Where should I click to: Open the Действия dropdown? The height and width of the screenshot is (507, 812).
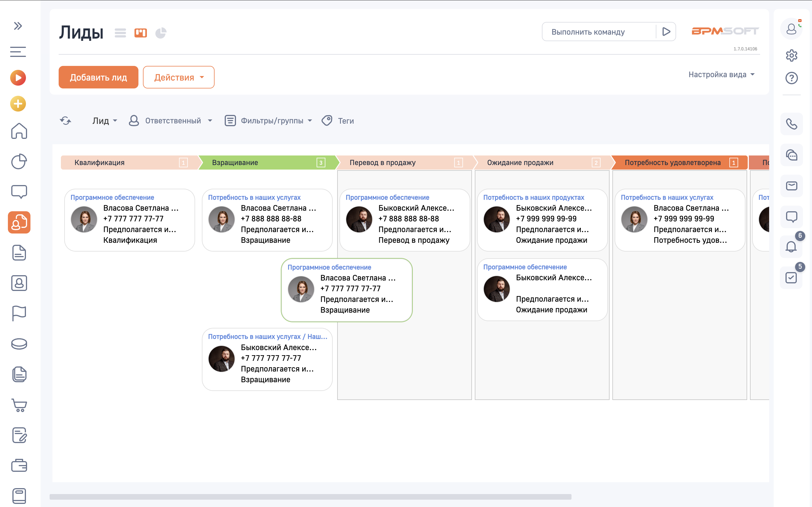tap(178, 77)
